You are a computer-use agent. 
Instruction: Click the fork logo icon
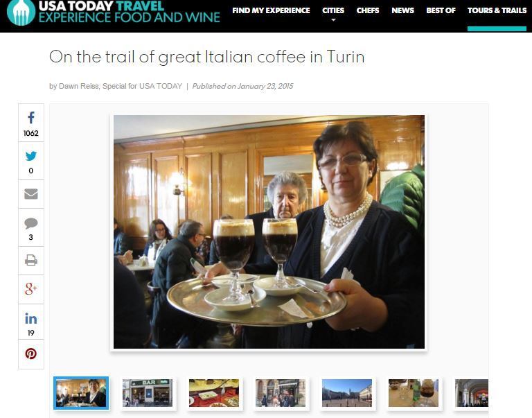[x=21, y=12]
